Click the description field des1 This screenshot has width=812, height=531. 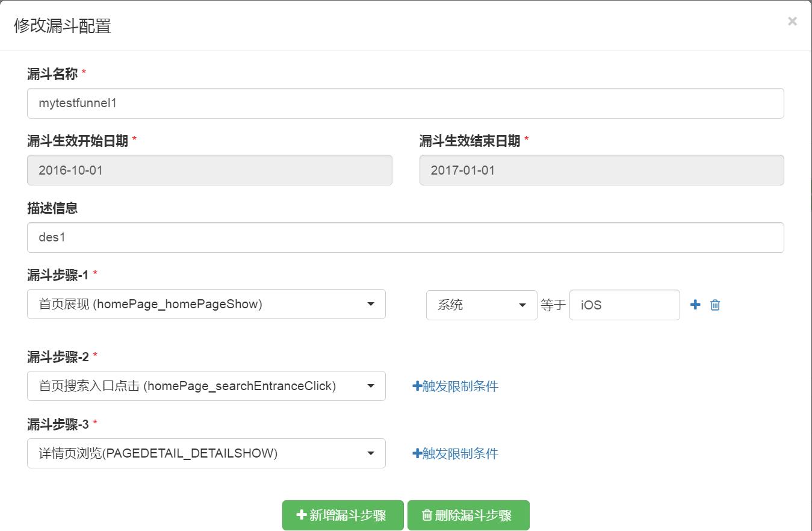tap(406, 237)
